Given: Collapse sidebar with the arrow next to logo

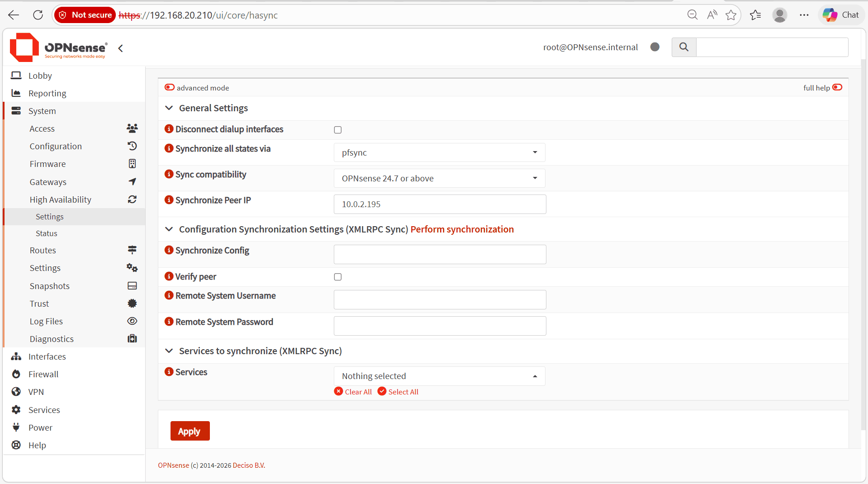Looking at the screenshot, I should (120, 48).
